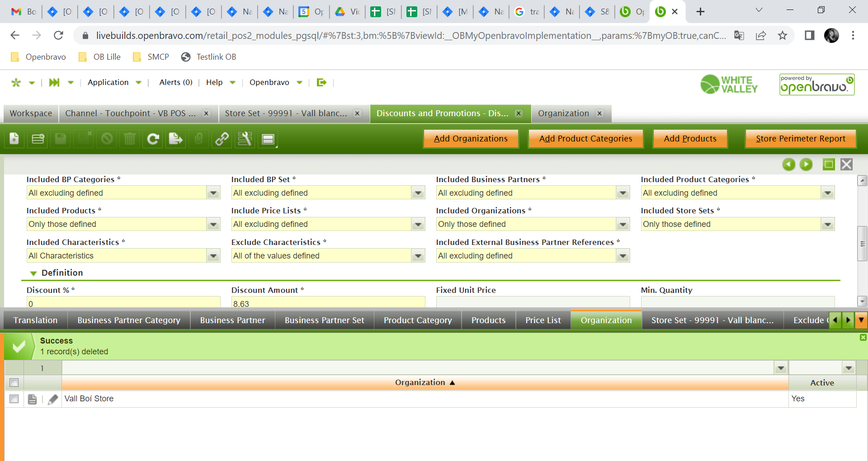The image size is (868, 461).
Task: Click the new record in grid icon
Action: point(38,139)
